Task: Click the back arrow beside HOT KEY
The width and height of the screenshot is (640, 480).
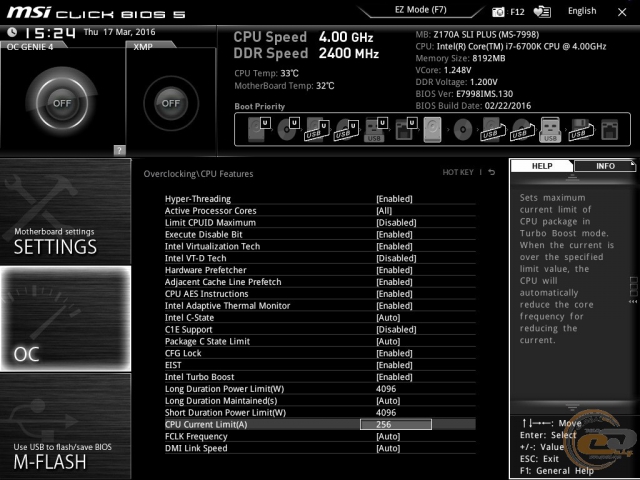Action: tap(492, 172)
